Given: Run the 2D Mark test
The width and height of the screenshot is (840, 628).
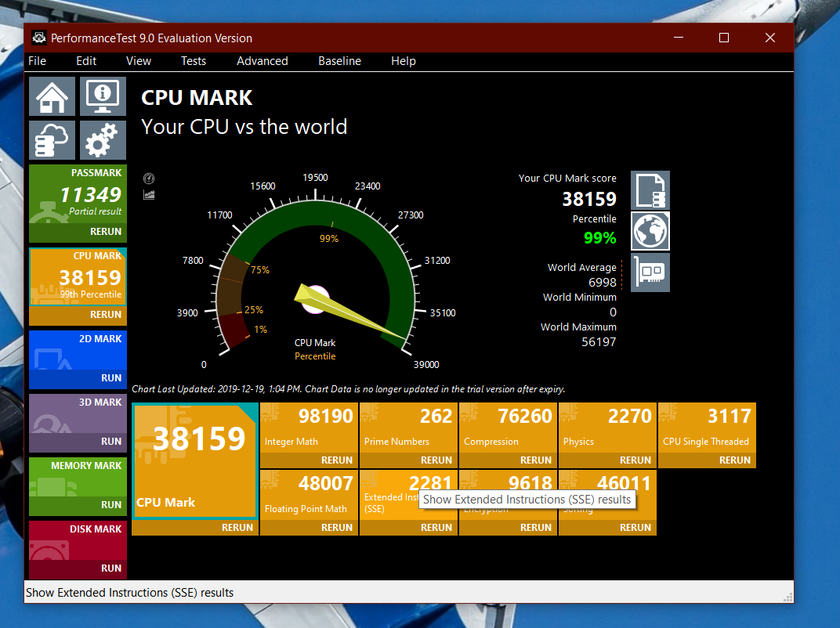Looking at the screenshot, I should [x=78, y=378].
